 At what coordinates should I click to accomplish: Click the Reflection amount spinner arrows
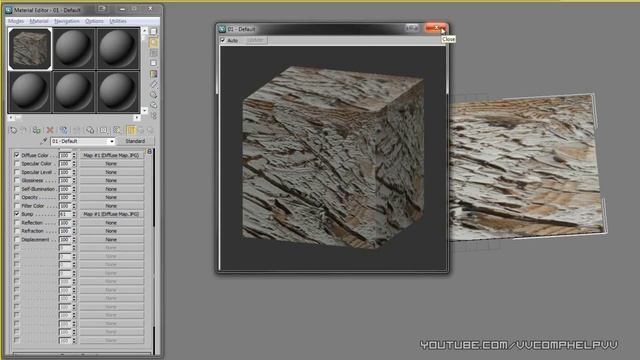(74, 222)
